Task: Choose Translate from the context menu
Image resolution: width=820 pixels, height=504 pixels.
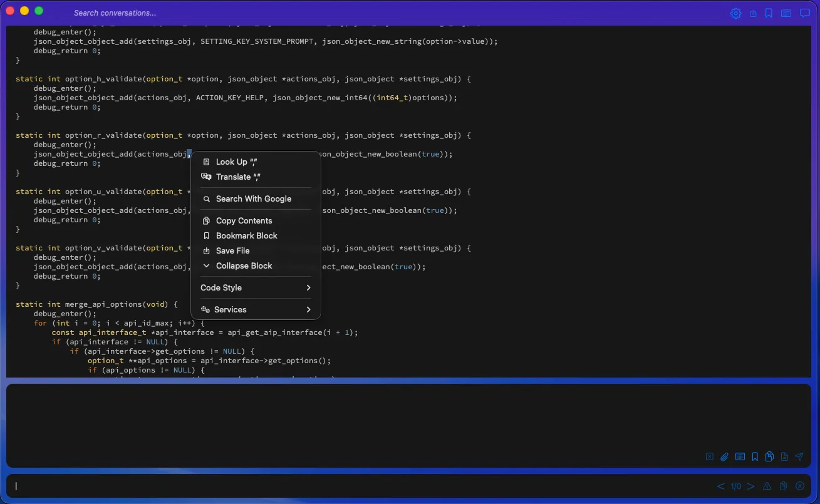Action: point(239,177)
